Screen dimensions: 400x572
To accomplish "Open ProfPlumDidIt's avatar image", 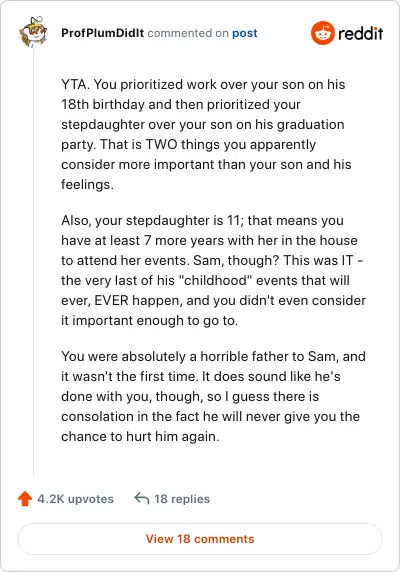I will (x=33, y=33).
